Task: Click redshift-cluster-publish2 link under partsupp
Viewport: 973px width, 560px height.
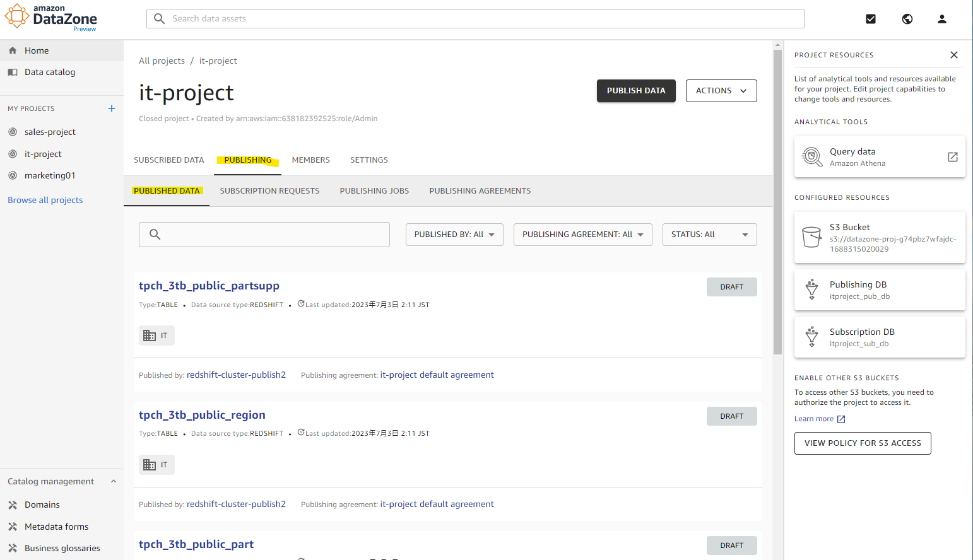Action: pyautogui.click(x=236, y=375)
